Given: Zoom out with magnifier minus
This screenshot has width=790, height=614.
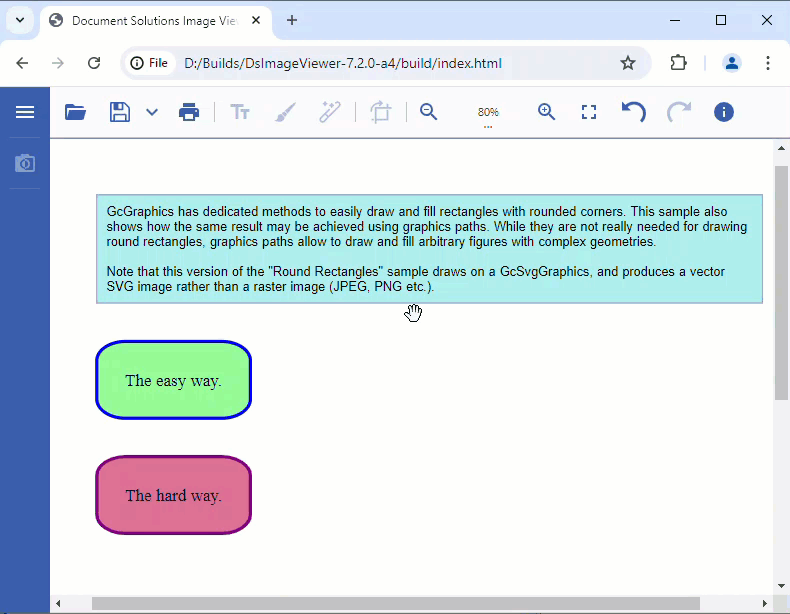Looking at the screenshot, I should click(429, 112).
